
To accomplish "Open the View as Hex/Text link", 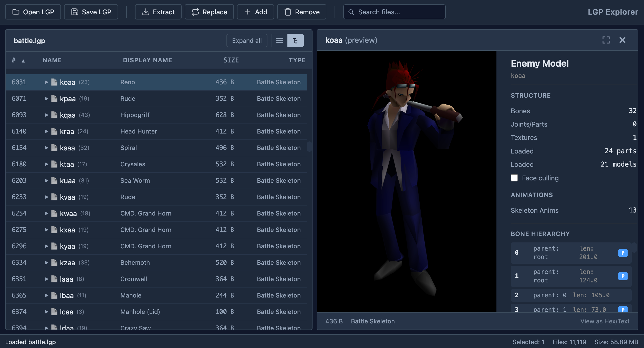I will [605, 321].
